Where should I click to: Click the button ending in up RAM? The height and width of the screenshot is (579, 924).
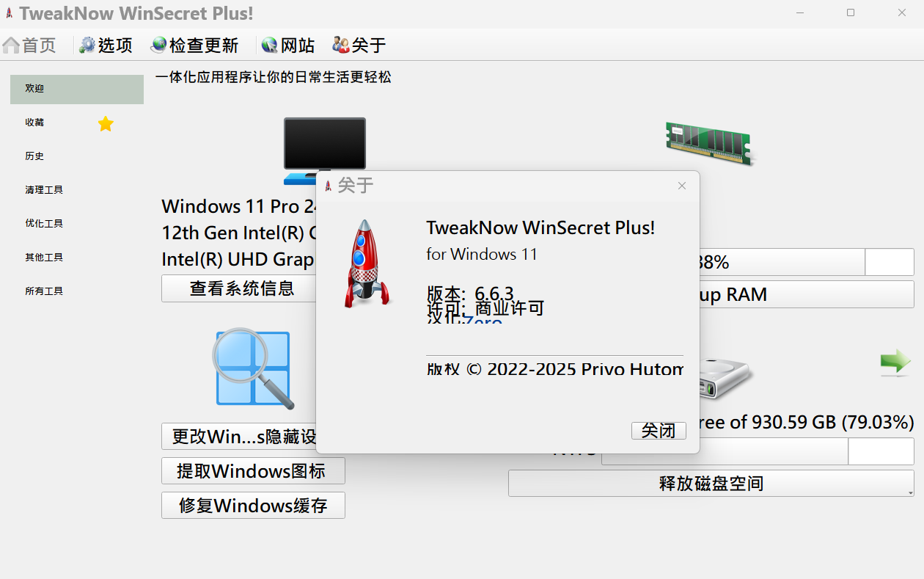pyautogui.click(x=807, y=294)
